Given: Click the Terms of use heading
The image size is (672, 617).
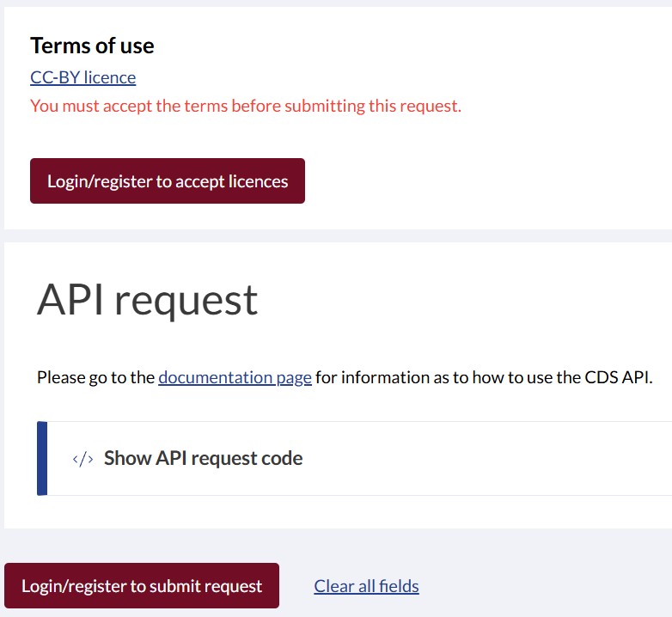Looking at the screenshot, I should pos(92,46).
